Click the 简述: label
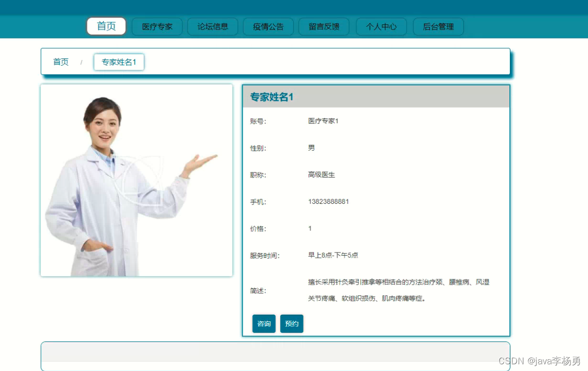Screen dimensions: 588x371 point(258,291)
